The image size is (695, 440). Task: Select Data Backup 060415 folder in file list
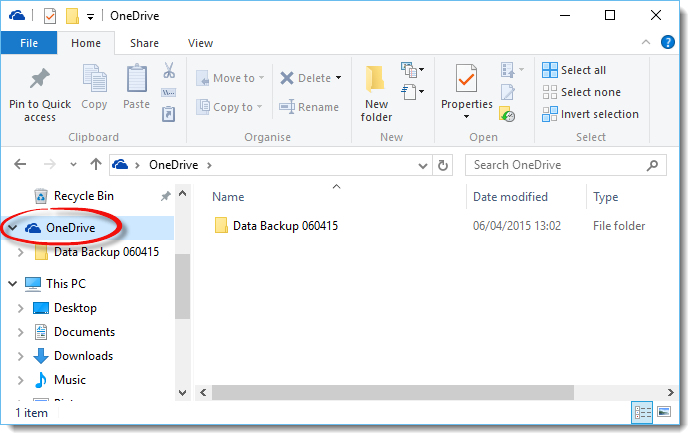[x=285, y=226]
